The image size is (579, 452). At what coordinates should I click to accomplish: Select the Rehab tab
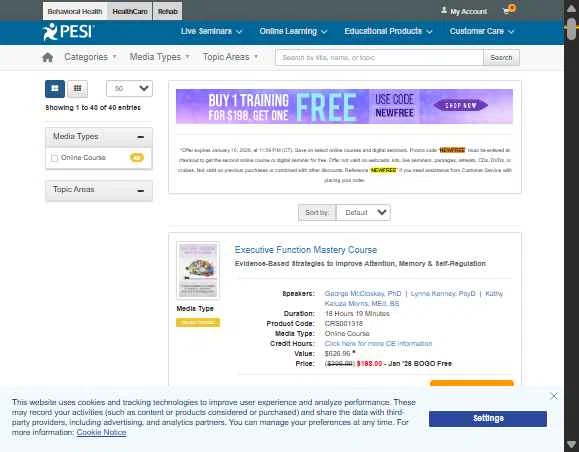tap(168, 11)
